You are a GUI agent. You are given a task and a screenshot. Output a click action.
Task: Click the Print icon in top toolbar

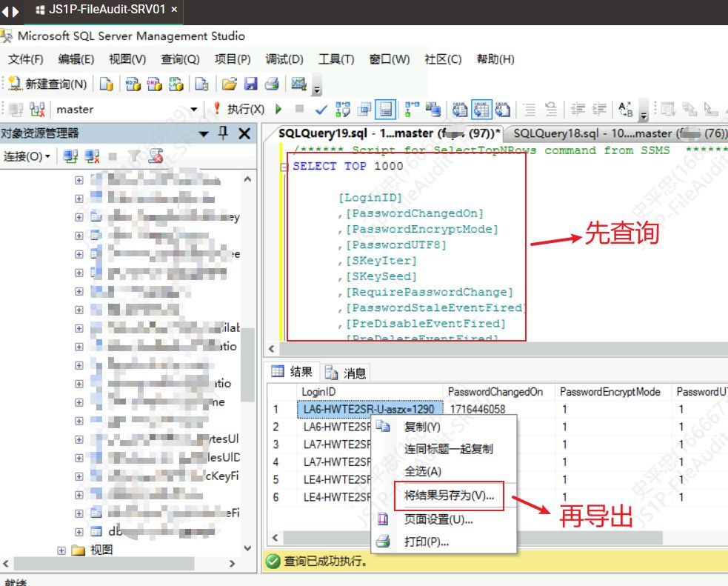click(x=272, y=84)
